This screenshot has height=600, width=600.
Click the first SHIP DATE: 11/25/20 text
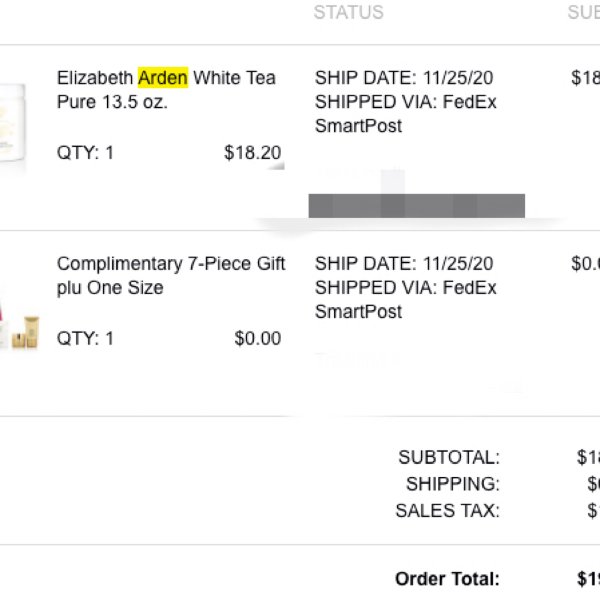(x=404, y=78)
